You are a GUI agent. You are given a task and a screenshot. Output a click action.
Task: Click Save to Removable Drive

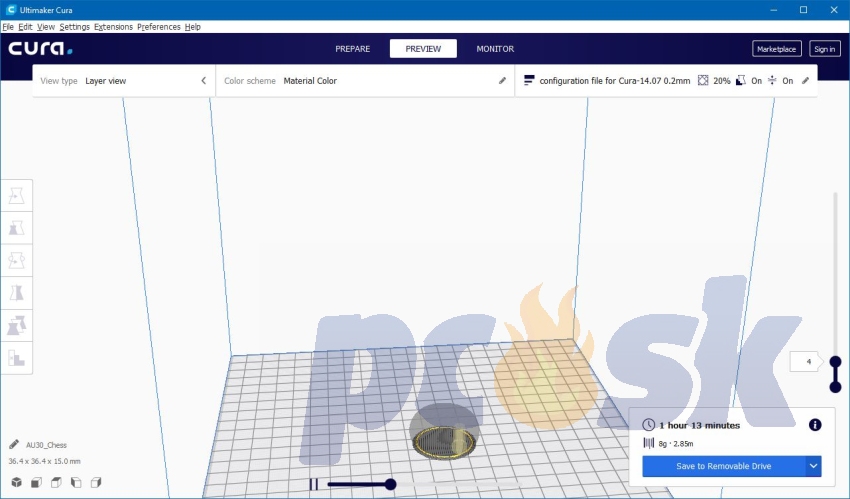tap(724, 466)
